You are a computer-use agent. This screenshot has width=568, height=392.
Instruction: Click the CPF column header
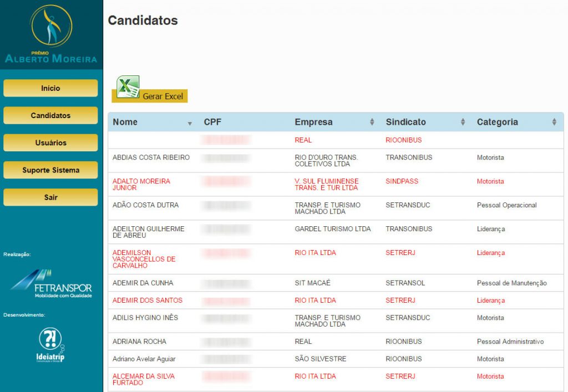(212, 122)
